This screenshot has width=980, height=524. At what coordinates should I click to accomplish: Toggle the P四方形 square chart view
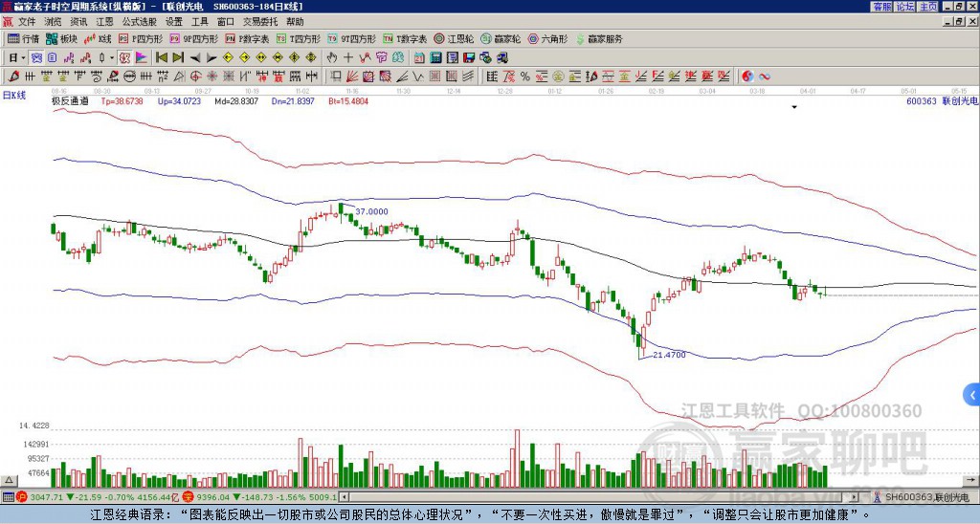tap(142, 38)
